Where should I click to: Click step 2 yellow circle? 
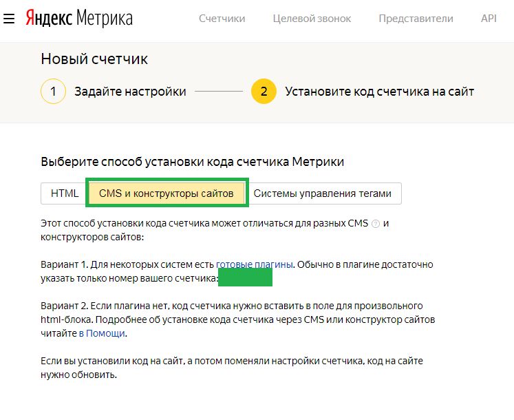(264, 91)
